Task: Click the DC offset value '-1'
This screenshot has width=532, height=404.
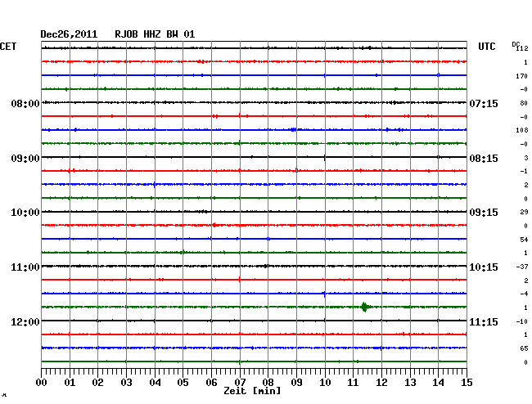Action: tap(524, 171)
